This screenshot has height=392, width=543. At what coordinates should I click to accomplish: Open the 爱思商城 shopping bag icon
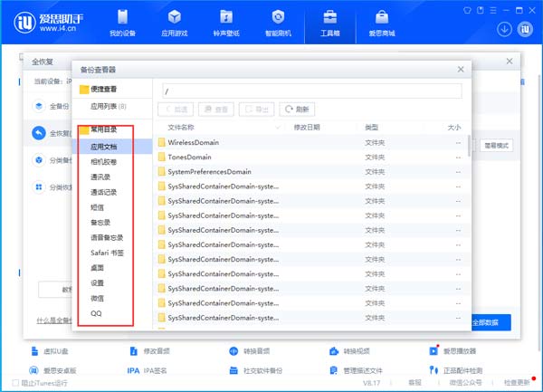click(x=382, y=16)
